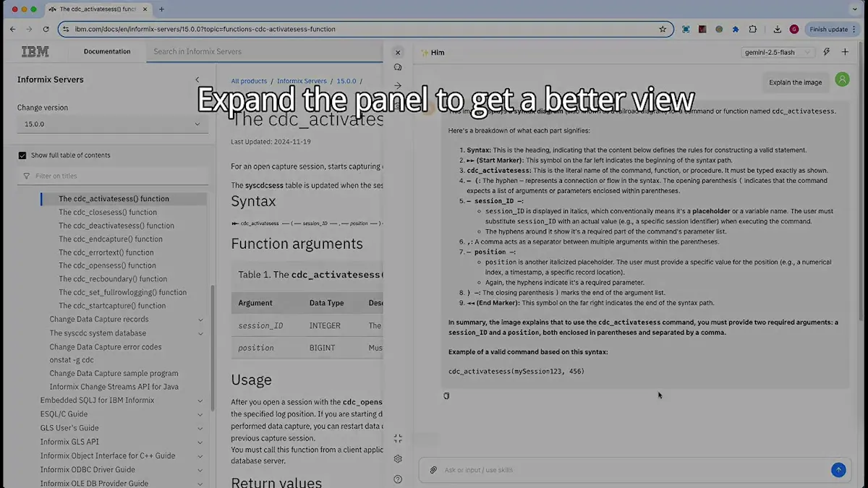Open a new browser tab
Screen dimensions: 868x488
pos(161,9)
